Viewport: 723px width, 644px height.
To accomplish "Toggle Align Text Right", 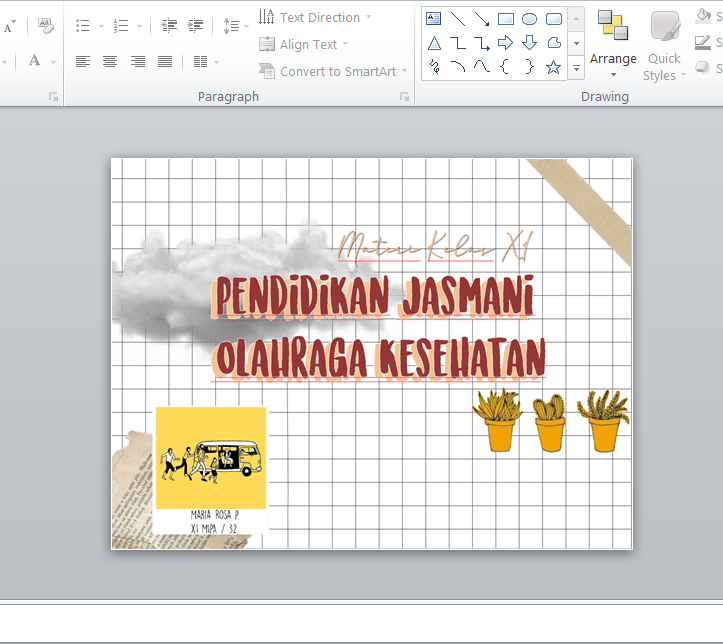I will (x=137, y=61).
